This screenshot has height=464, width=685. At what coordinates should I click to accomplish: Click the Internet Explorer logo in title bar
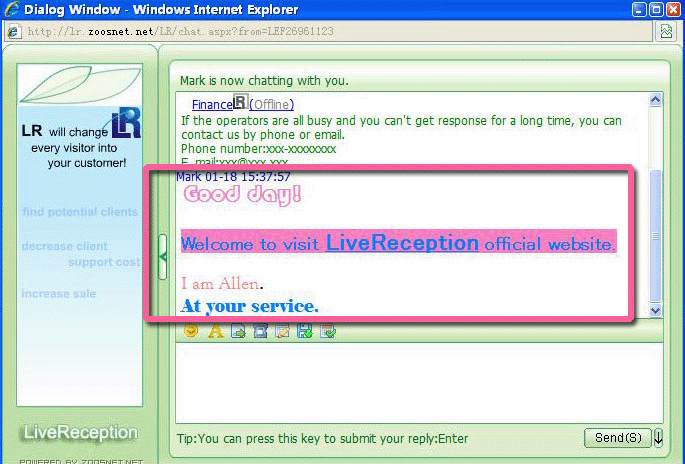(x=12, y=9)
